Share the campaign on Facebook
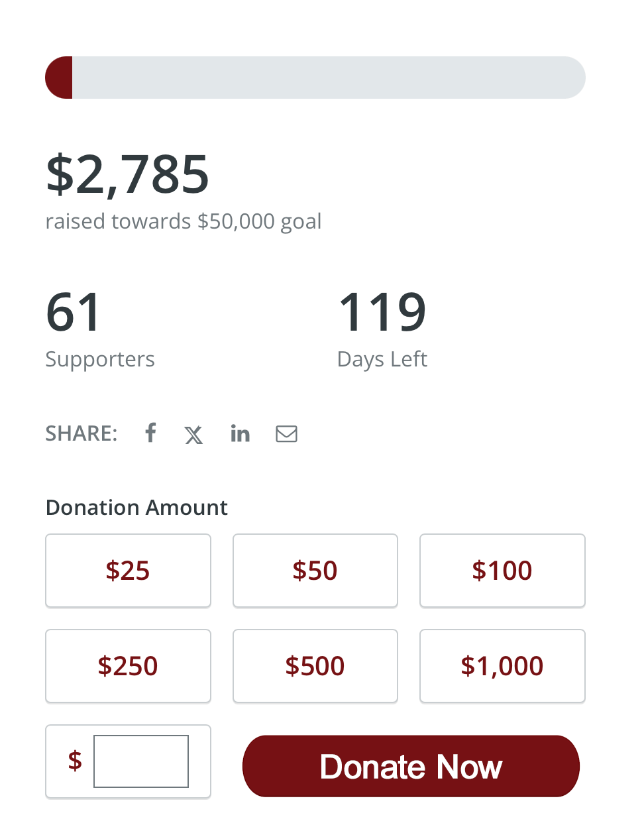The width and height of the screenshot is (644, 831). [x=151, y=433]
